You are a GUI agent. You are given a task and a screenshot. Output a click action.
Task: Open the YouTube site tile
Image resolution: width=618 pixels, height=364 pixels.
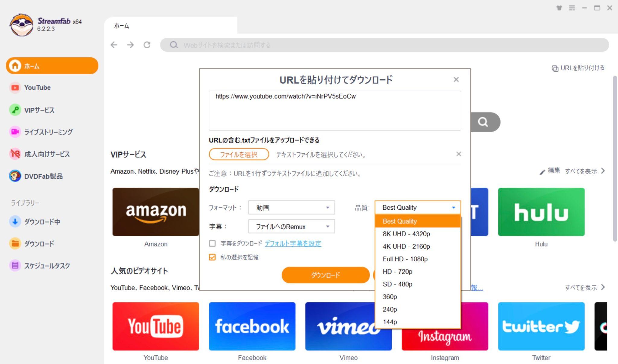(156, 326)
